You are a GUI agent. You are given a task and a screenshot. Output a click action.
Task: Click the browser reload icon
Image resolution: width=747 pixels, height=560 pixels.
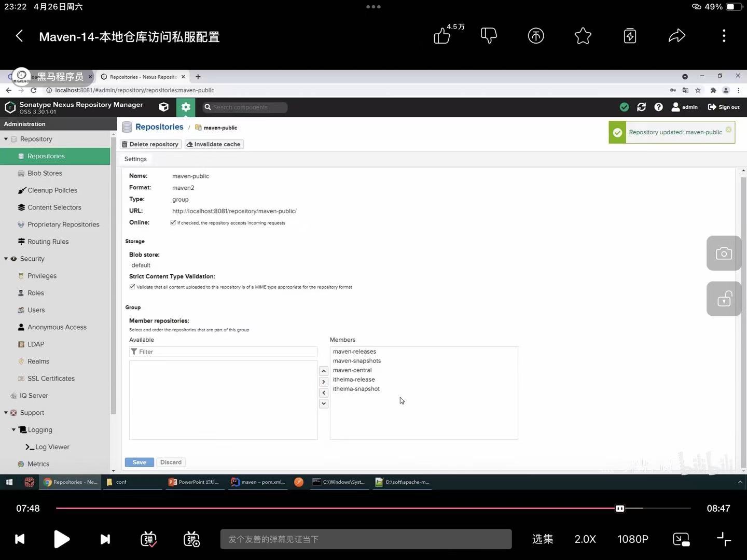coord(34,90)
